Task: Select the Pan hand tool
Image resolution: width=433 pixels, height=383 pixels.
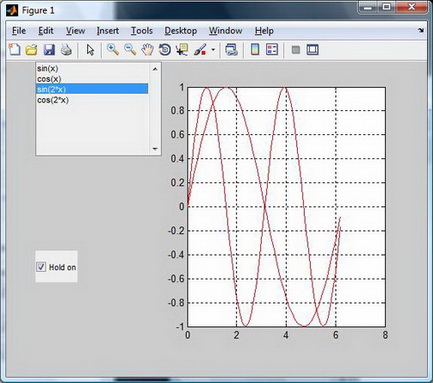Action: point(147,50)
